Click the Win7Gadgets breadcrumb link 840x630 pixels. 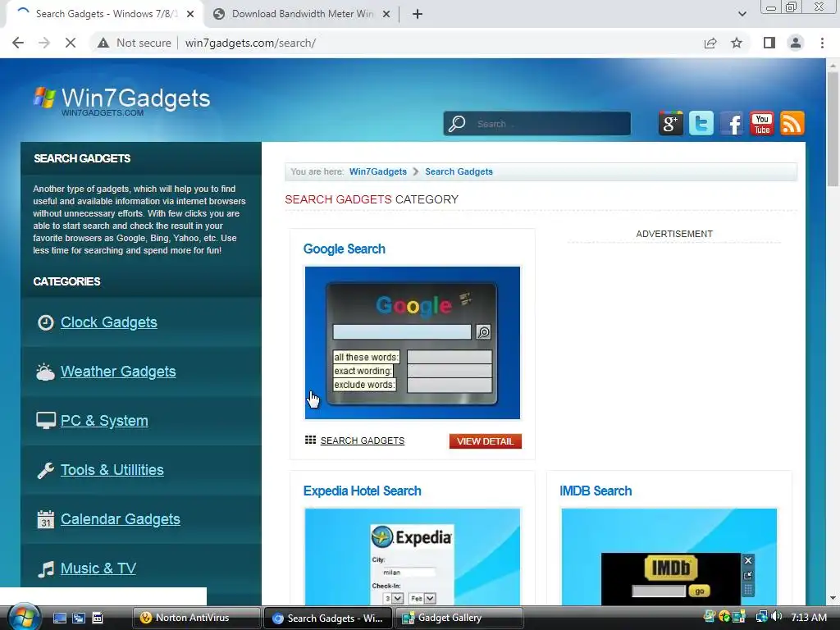tap(377, 171)
